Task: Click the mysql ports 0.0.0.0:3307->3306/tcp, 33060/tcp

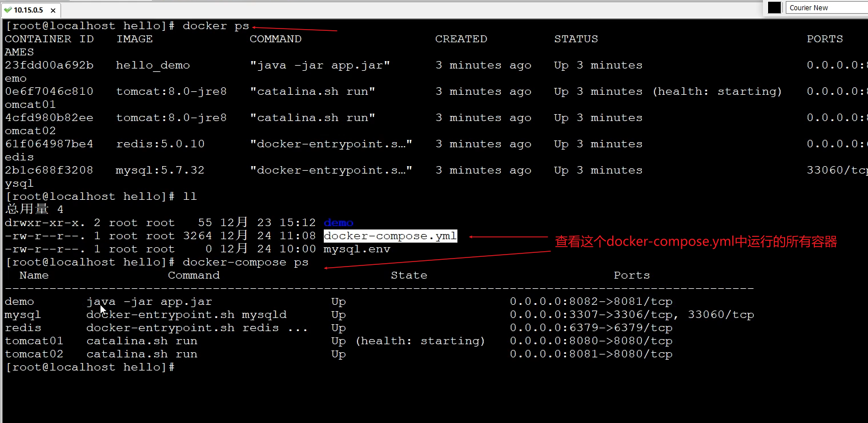Action: click(632, 315)
